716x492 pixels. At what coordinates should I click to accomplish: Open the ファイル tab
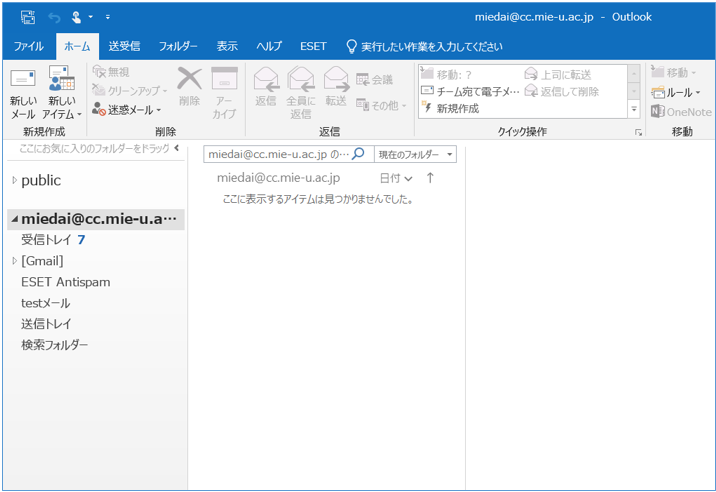point(28,46)
